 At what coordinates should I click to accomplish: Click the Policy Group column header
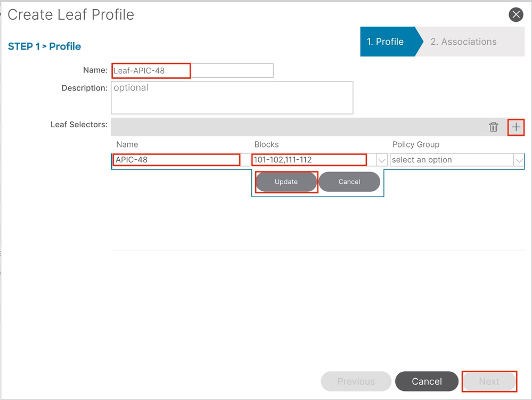point(416,144)
